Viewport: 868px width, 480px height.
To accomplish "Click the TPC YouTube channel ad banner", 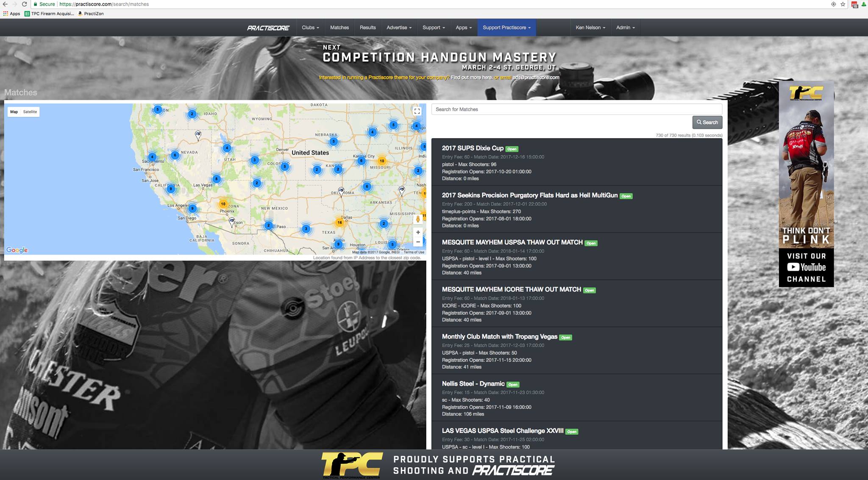I will [806, 184].
